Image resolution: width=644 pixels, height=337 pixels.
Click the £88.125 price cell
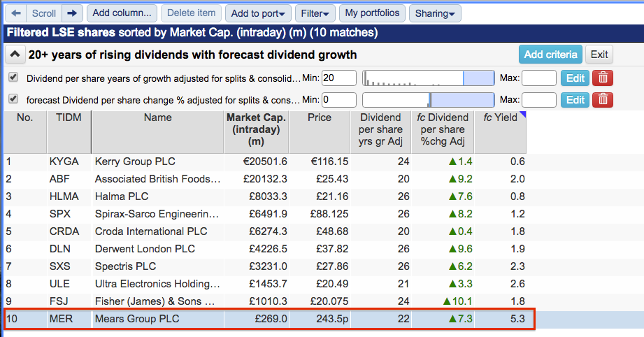[x=320, y=214]
